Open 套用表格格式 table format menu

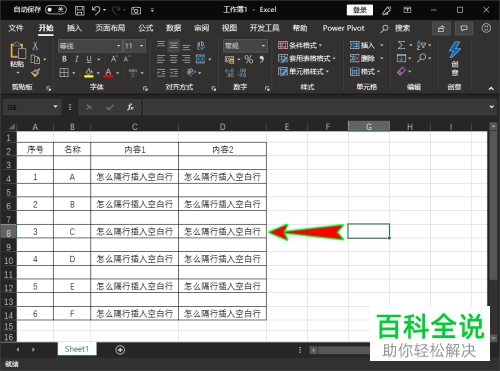point(307,59)
